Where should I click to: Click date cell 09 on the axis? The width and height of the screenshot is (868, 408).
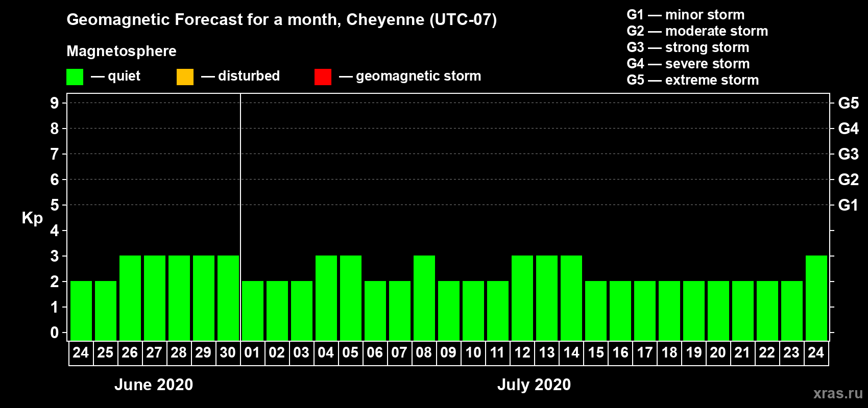click(449, 353)
